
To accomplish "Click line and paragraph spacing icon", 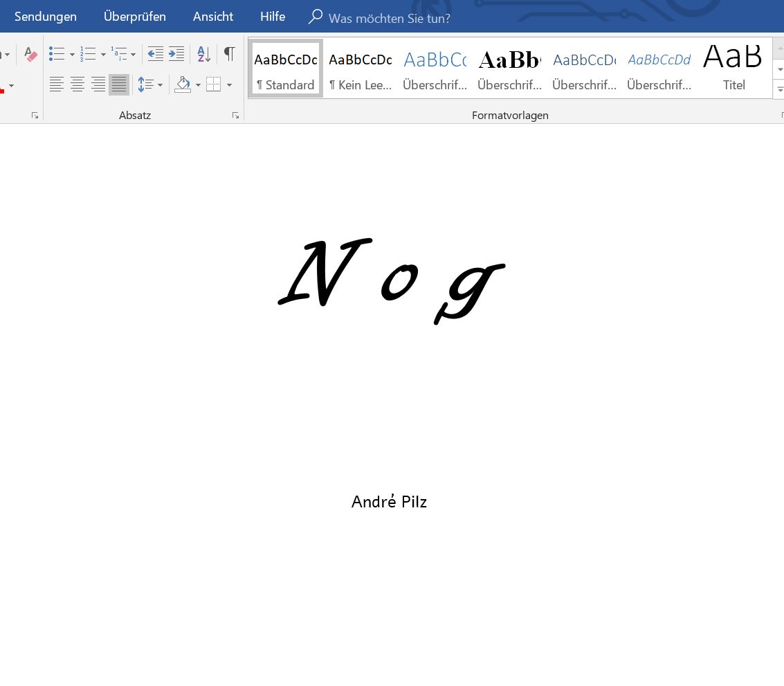I will [145, 84].
